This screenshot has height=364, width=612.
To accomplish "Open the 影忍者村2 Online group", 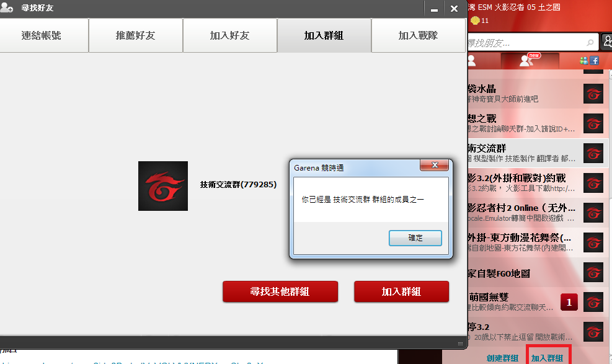I will point(538,213).
